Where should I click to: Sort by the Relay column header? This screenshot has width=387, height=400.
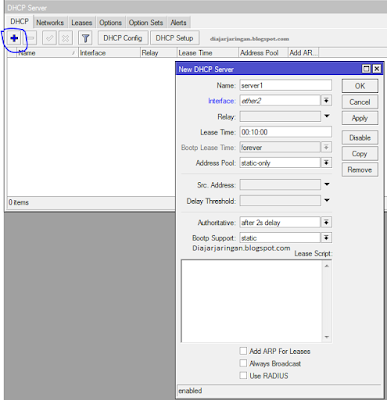tap(158, 53)
